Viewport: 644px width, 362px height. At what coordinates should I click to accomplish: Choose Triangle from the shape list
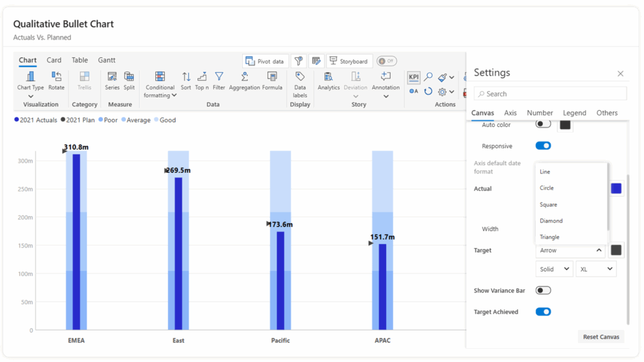click(x=571, y=237)
